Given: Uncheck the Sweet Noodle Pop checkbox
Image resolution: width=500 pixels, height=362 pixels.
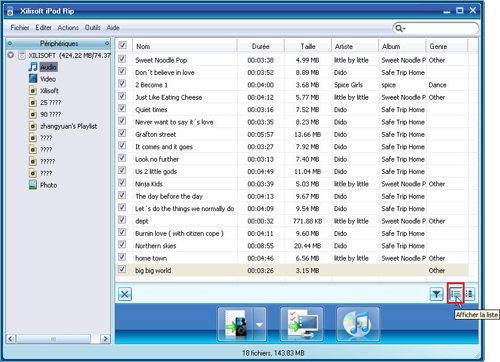Looking at the screenshot, I should [x=122, y=59].
